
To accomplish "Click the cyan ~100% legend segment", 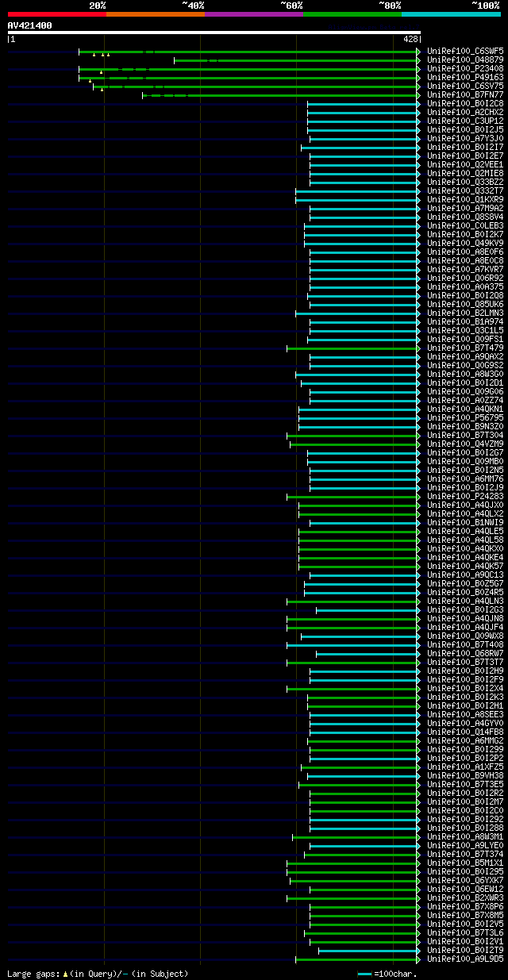I will click(x=450, y=14).
